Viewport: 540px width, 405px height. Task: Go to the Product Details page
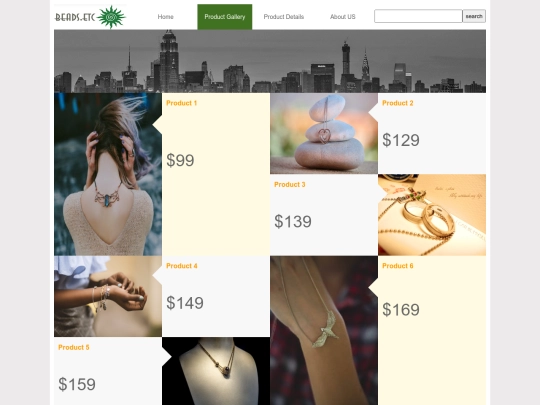pos(284,17)
